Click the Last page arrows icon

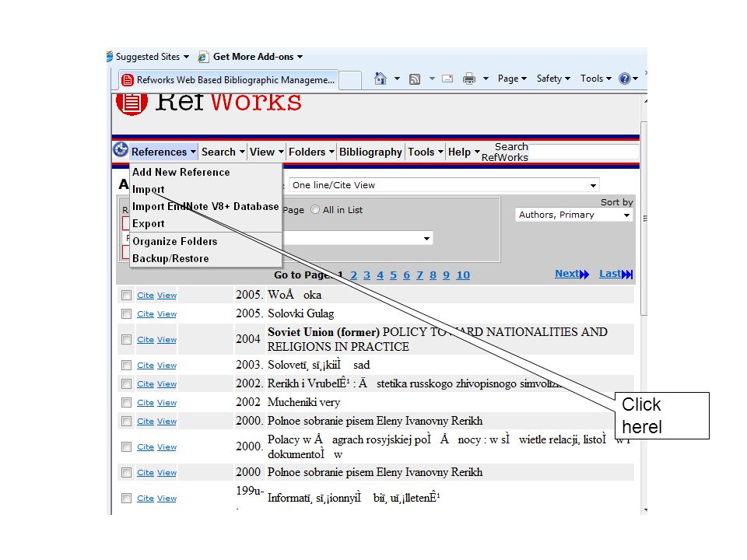click(x=627, y=275)
